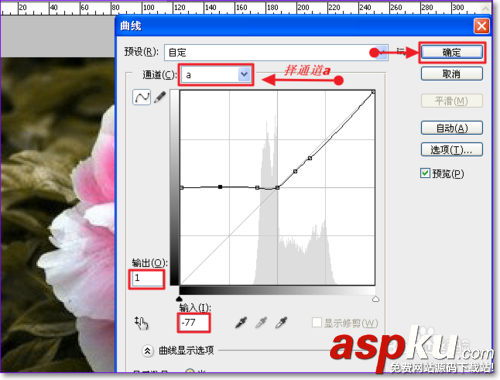Collapse the Curve Display Options expander
500x380 pixels.
coord(147,351)
